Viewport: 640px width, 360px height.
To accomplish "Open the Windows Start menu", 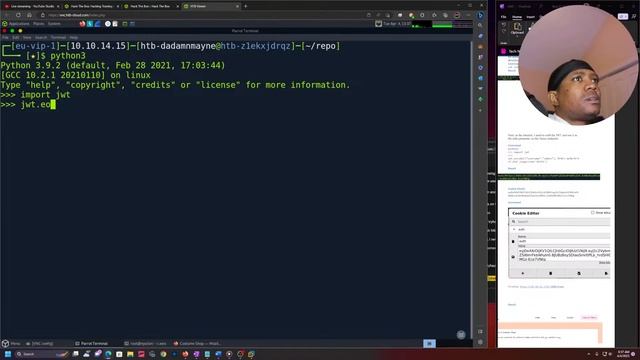I will click(x=7, y=354).
